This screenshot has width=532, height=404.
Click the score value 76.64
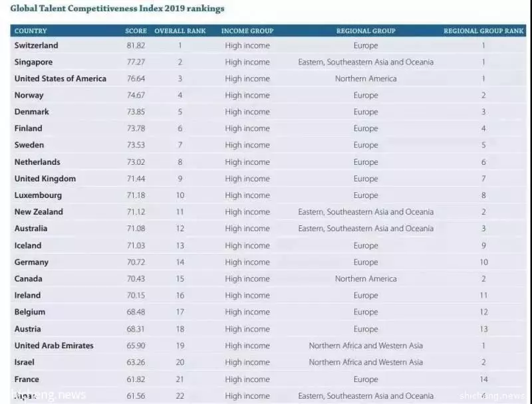(x=136, y=78)
